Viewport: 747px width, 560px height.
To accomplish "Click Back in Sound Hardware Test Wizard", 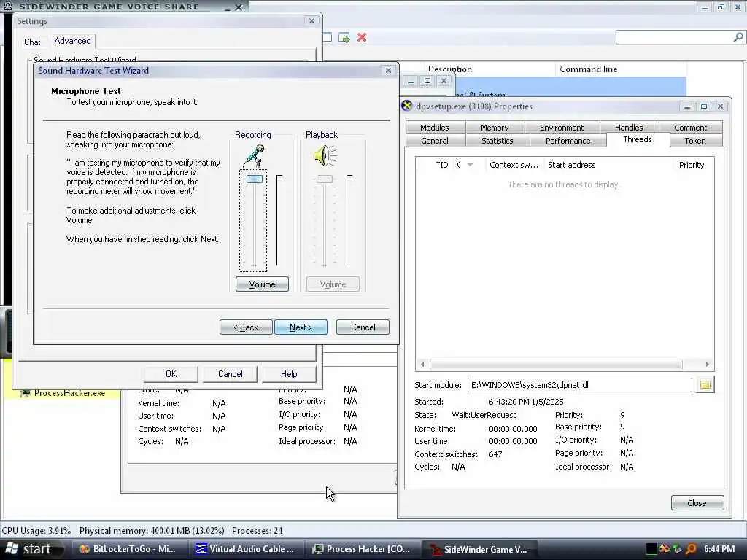I will click(x=246, y=327).
